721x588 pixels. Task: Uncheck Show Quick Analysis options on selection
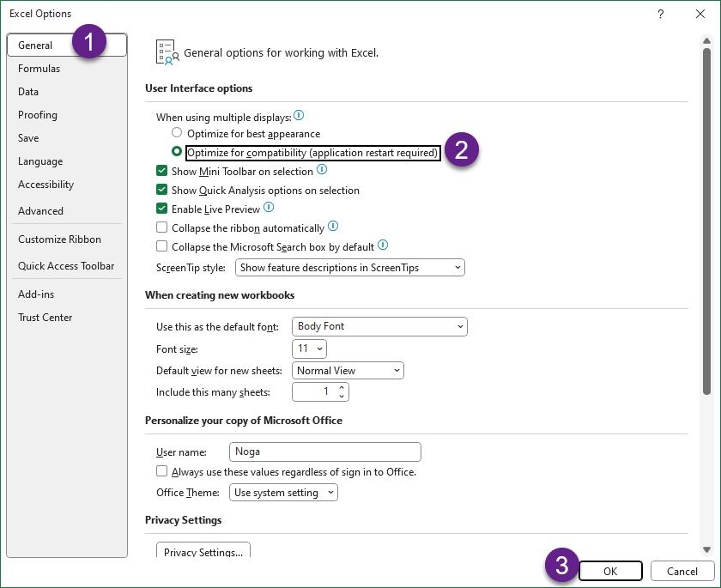pos(161,191)
